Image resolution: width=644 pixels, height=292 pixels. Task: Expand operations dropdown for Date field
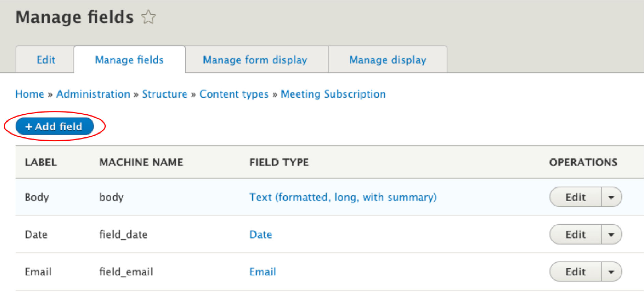611,234
